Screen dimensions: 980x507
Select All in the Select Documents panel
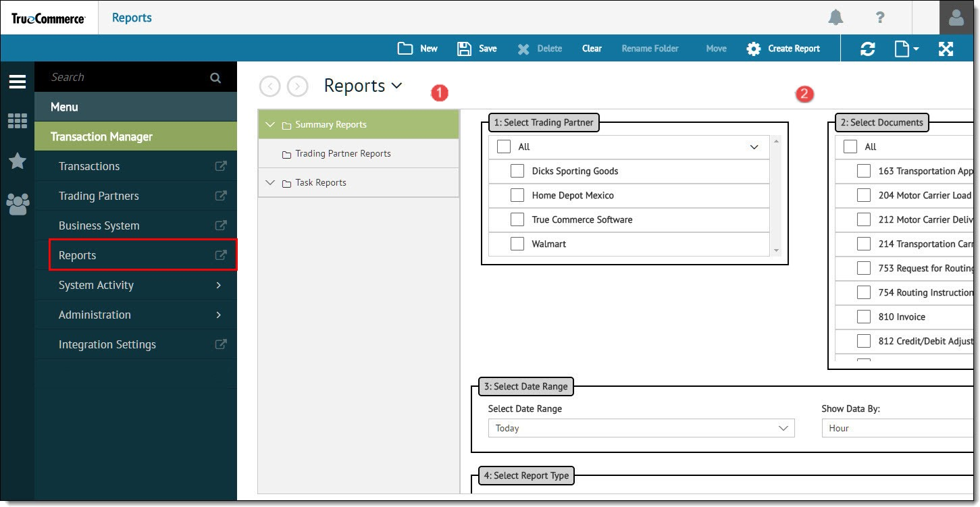[852, 146]
